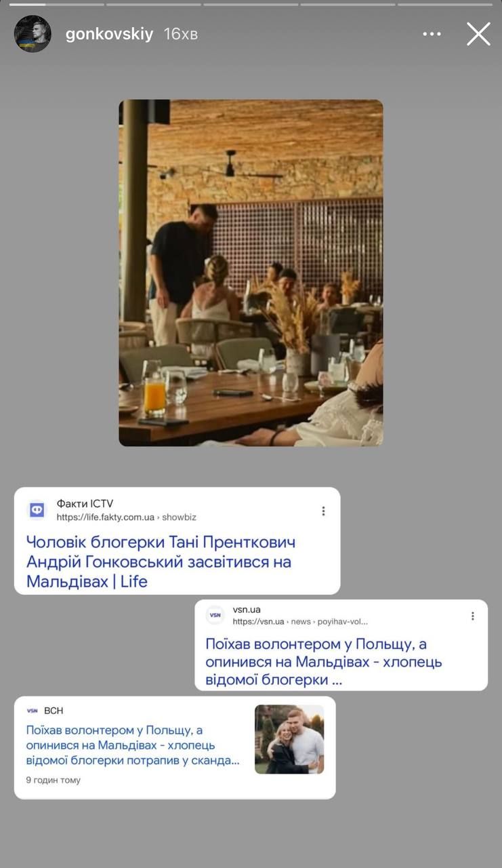Jump to the first story progress segment
This screenshot has width=502, height=868.
56,5
